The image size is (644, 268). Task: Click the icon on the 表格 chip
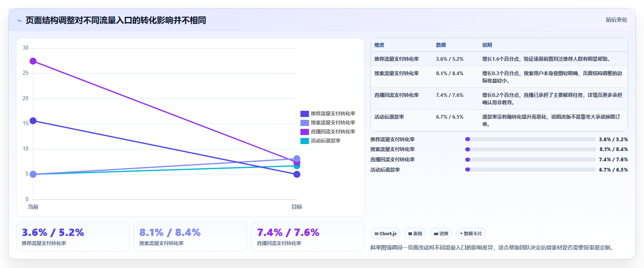pos(410,234)
